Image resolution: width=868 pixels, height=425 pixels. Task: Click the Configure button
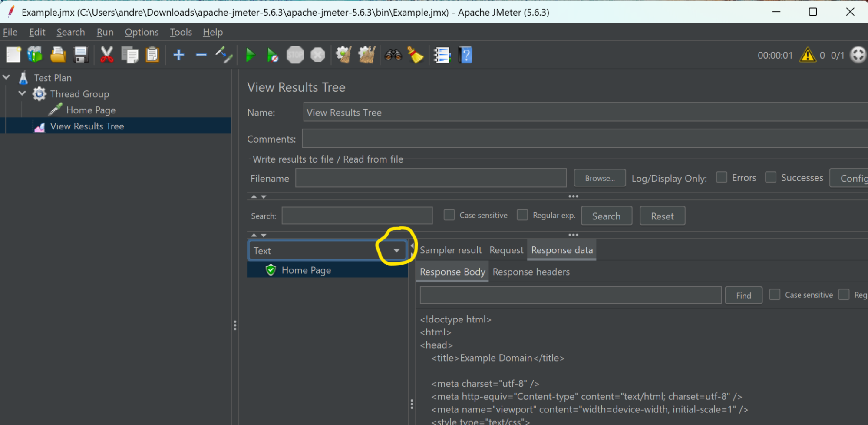pyautogui.click(x=849, y=178)
